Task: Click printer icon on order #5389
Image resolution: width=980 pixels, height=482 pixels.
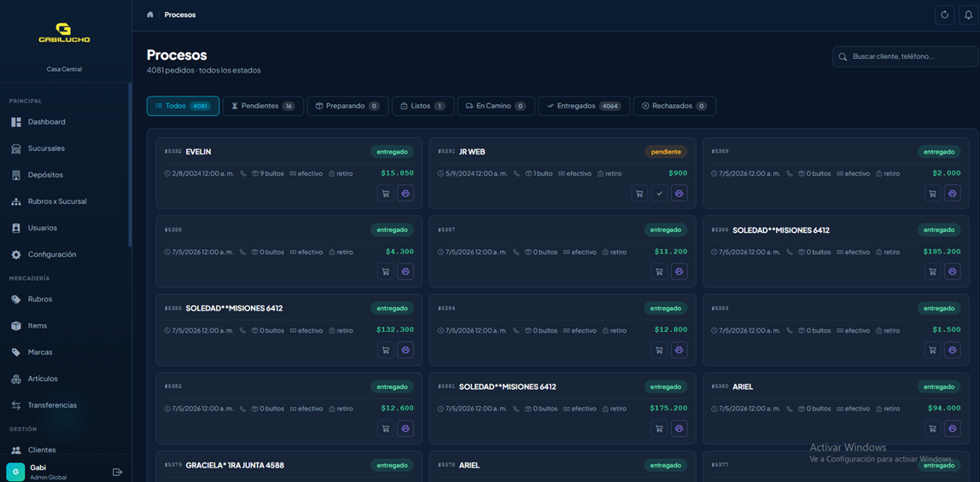Action: (x=953, y=194)
